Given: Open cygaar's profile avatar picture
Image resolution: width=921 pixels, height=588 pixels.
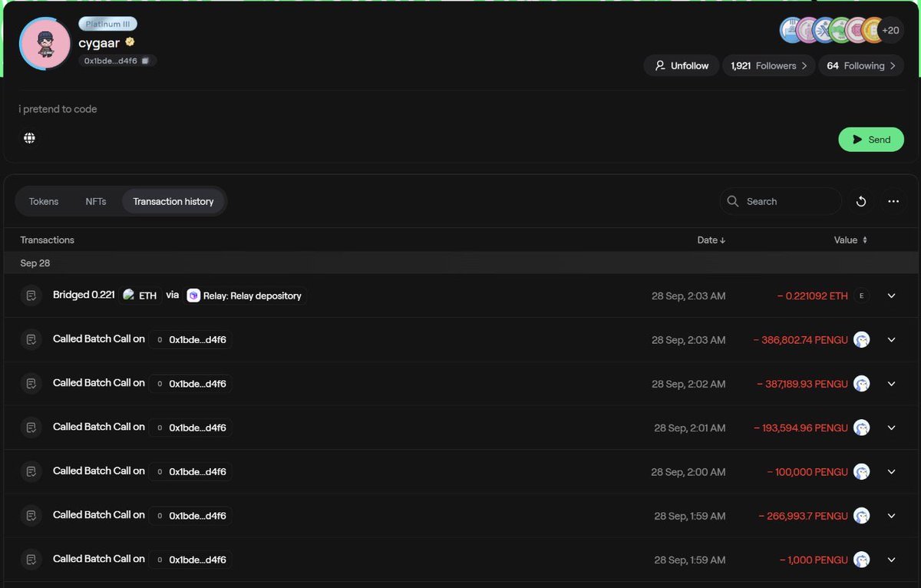Looking at the screenshot, I should pos(45,44).
